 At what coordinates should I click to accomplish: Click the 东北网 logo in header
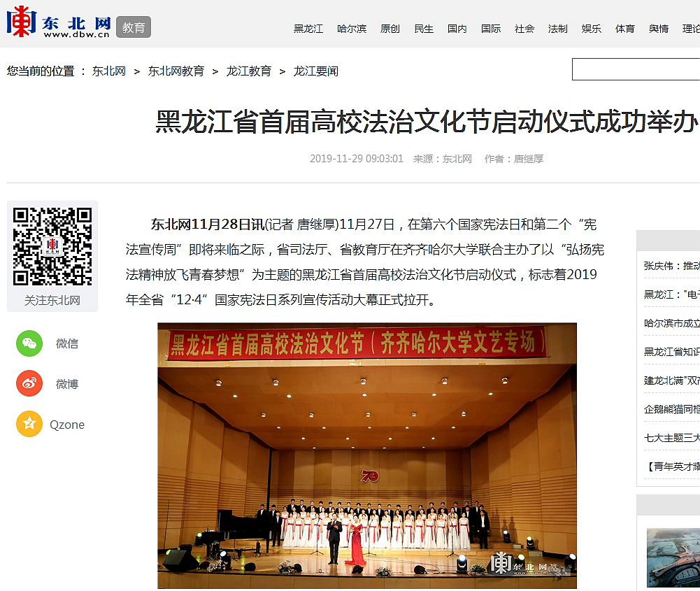coord(59,23)
